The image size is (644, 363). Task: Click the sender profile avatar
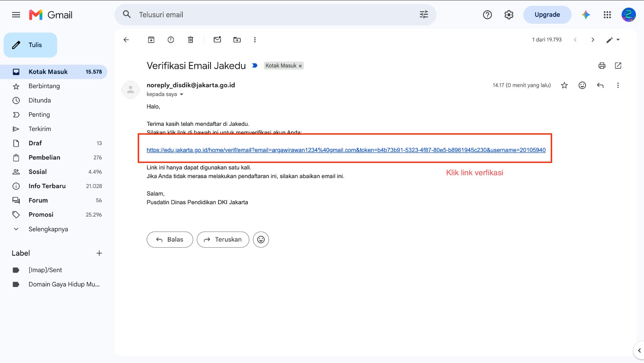pyautogui.click(x=130, y=90)
